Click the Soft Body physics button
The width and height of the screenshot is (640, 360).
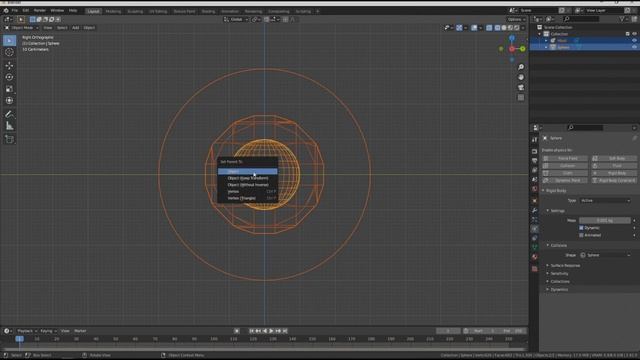click(614, 158)
